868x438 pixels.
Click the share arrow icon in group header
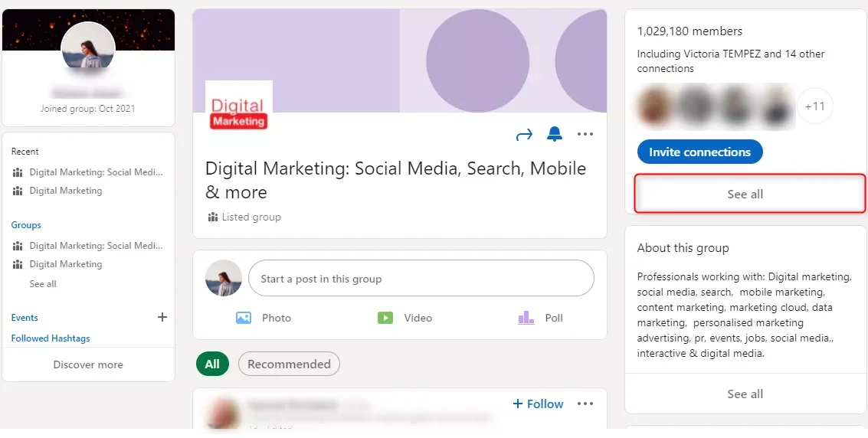coord(524,135)
